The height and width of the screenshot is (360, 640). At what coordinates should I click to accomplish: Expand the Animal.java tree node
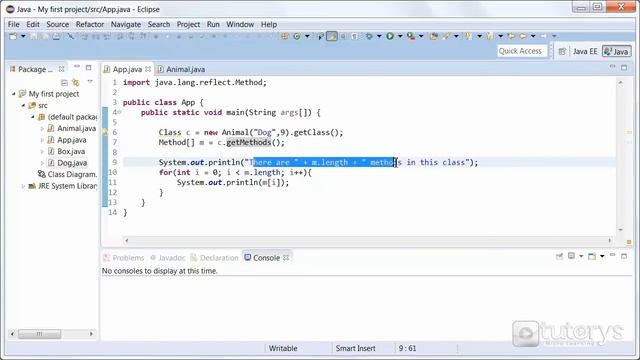coord(42,129)
